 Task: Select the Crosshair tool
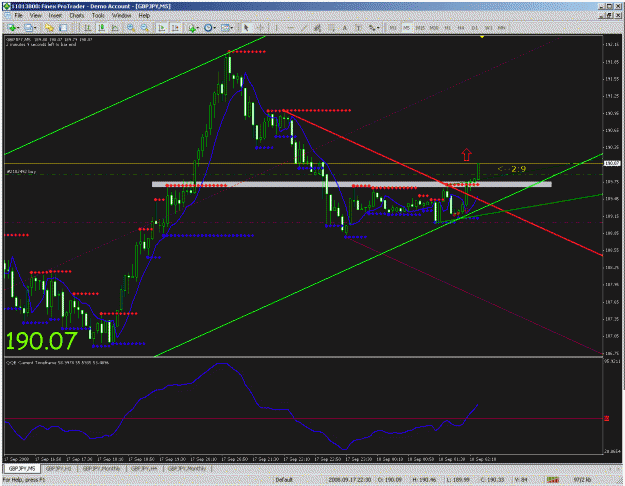coord(260,28)
